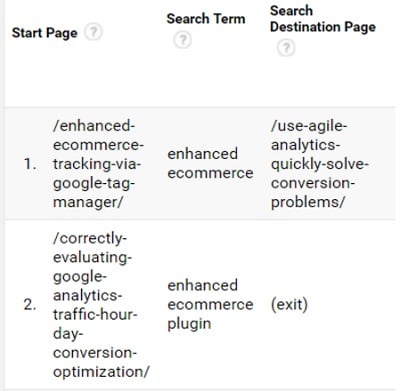Open /use-agile-analytics-quickly-solve-conversion-problems/ destination page

(319, 164)
